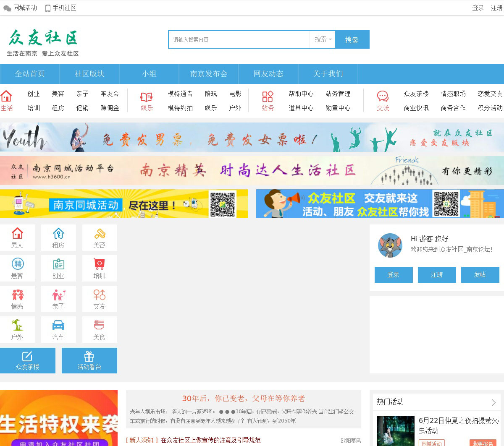
Task: Go to the 南京发布会 tab
Action: (x=209, y=74)
